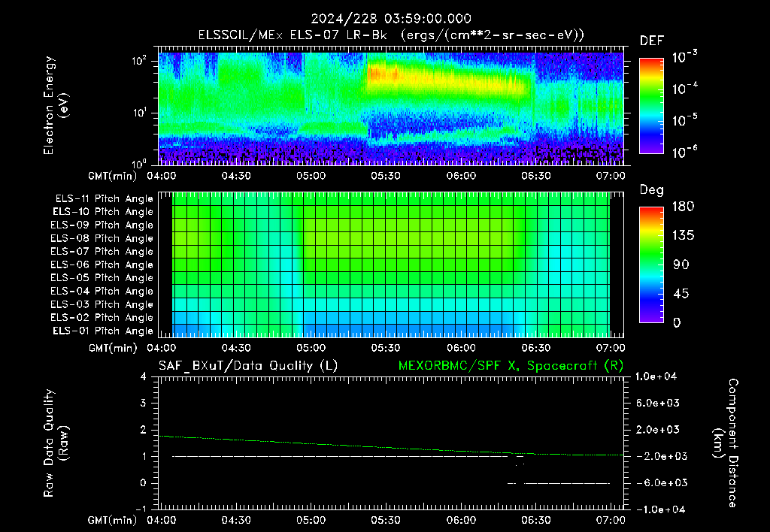Click the Deg pitch angle color bar
The height and width of the screenshot is (532, 770).
coord(651,264)
